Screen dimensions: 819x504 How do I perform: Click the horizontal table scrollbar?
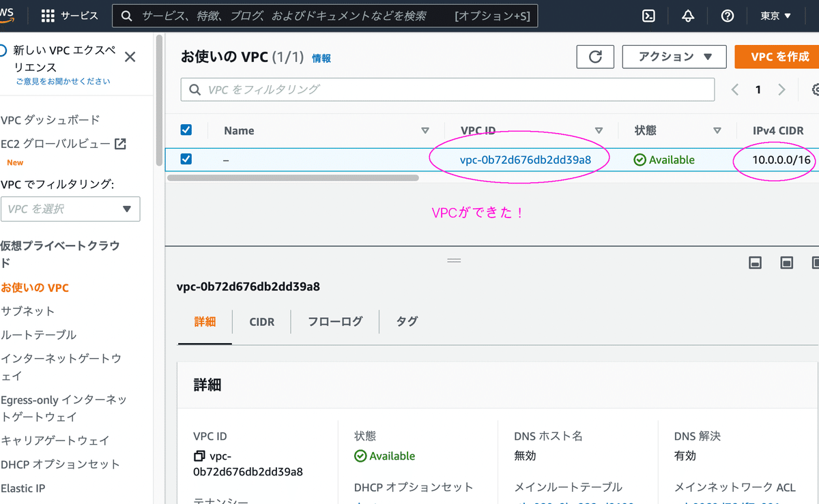(293, 177)
